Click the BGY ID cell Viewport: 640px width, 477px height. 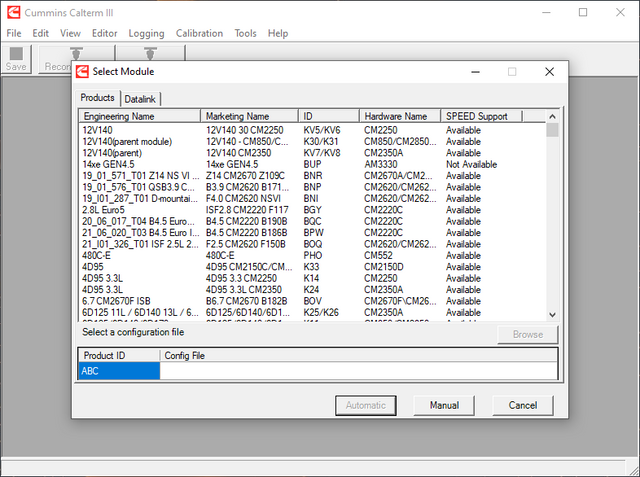312,210
